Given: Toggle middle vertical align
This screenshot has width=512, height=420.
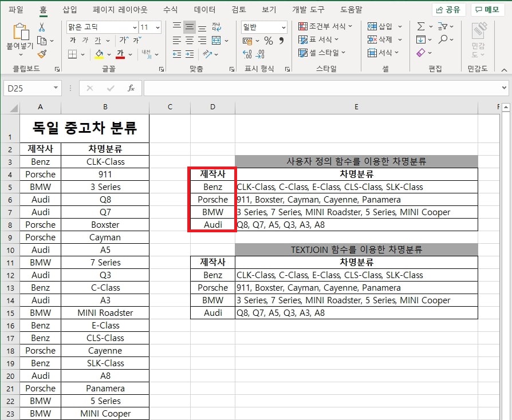Looking at the screenshot, I should [x=190, y=27].
